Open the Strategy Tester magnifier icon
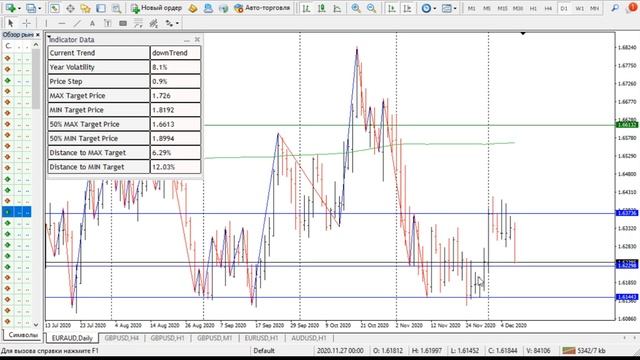 coord(116,8)
